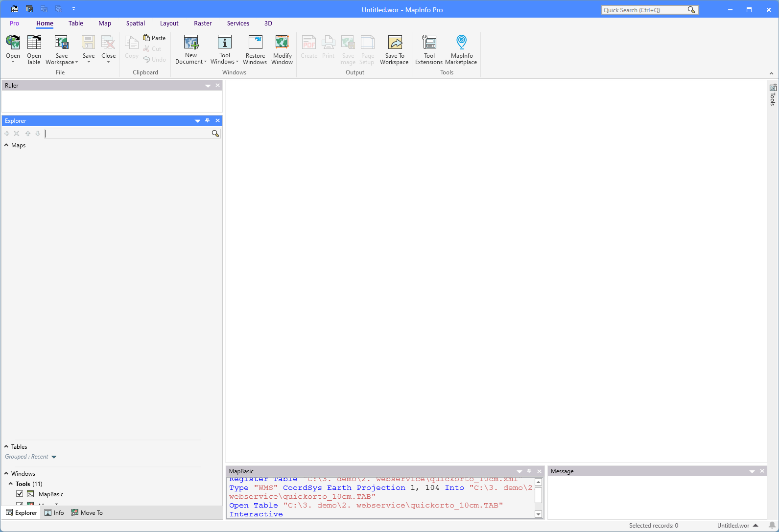
Task: Open the MapInfo Marketplace
Action: click(x=461, y=43)
